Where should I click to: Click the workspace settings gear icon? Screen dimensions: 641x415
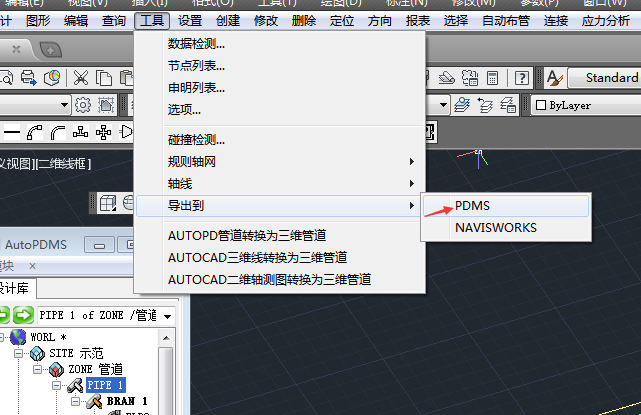tap(83, 105)
